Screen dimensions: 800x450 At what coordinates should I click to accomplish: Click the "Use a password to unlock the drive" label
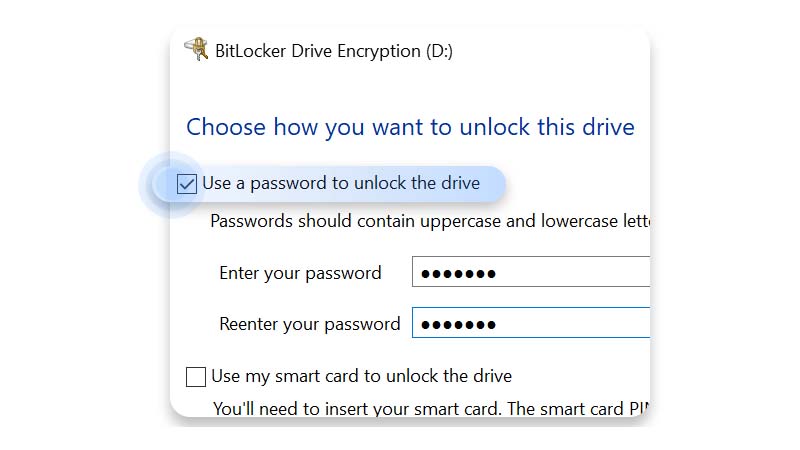(x=341, y=183)
